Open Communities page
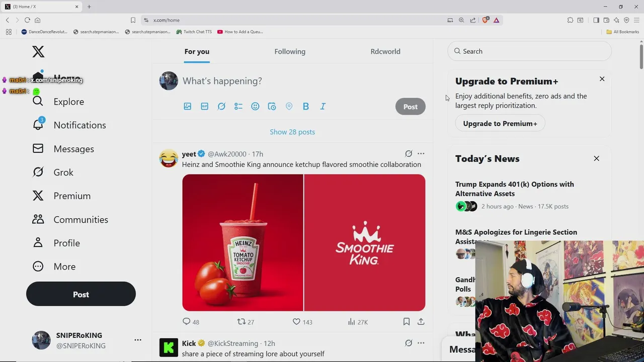 [x=70, y=220]
